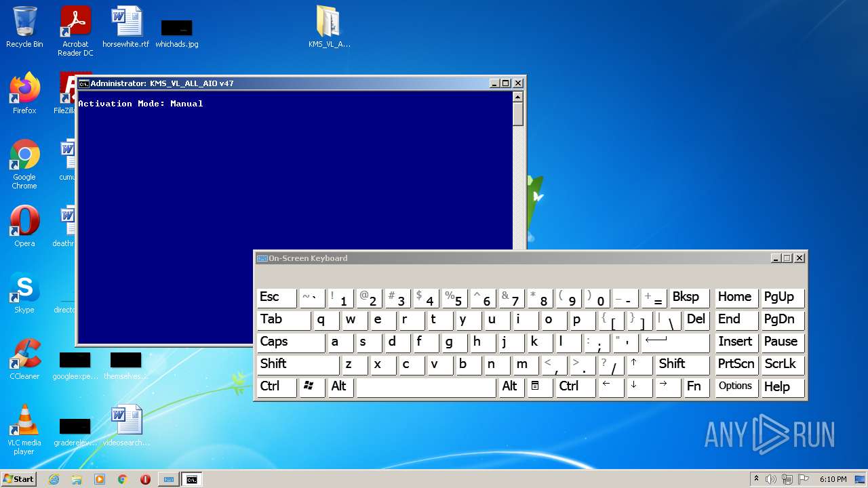The height and width of the screenshot is (488, 868).
Task: Toggle the left Shift key
Action: point(298,364)
